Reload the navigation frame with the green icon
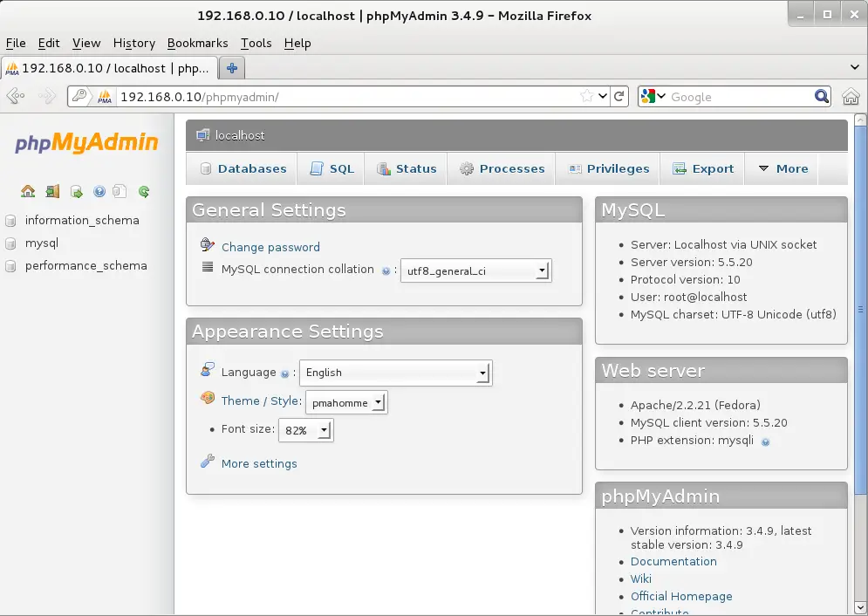 click(x=144, y=191)
